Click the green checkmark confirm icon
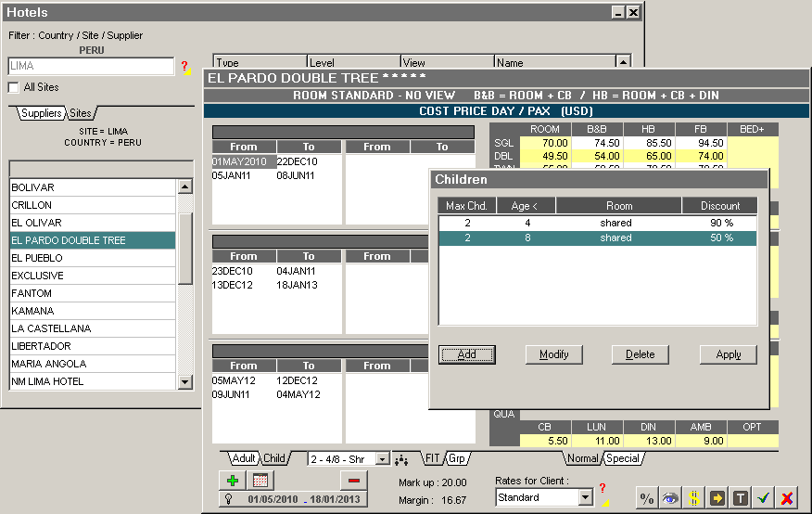Screen dimensions: 812x514 pyautogui.click(x=763, y=498)
